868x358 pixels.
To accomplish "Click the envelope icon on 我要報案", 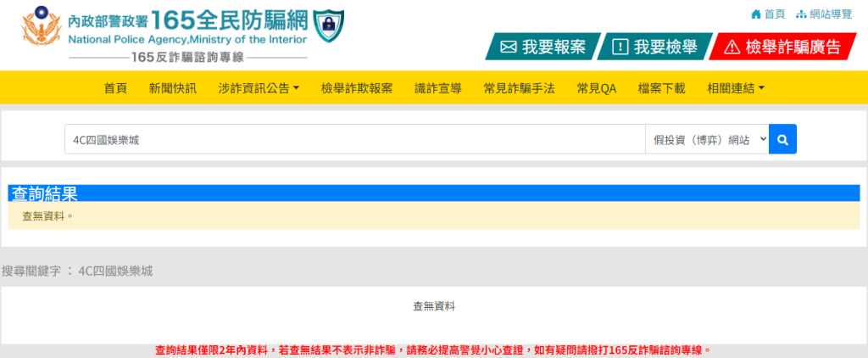I will (x=509, y=48).
